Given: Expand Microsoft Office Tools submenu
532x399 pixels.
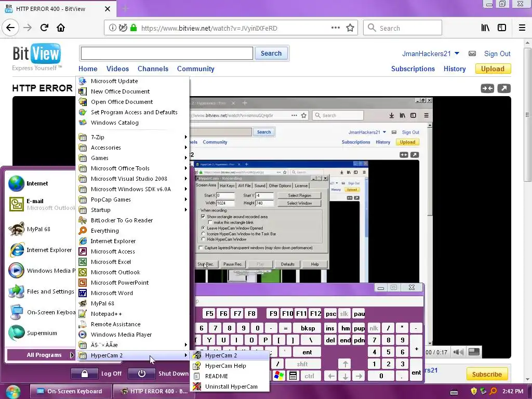Looking at the screenshot, I should point(132,168).
